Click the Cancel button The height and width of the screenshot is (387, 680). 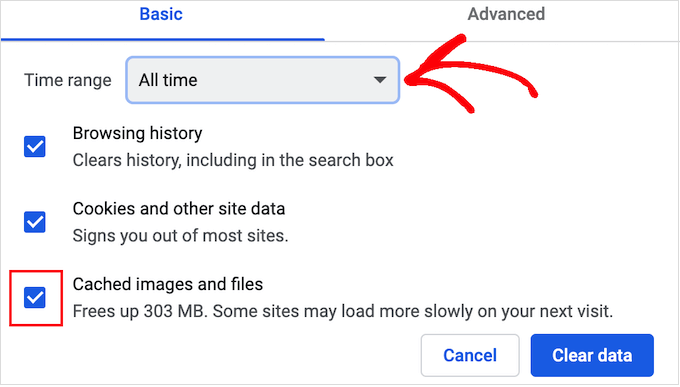(470, 355)
